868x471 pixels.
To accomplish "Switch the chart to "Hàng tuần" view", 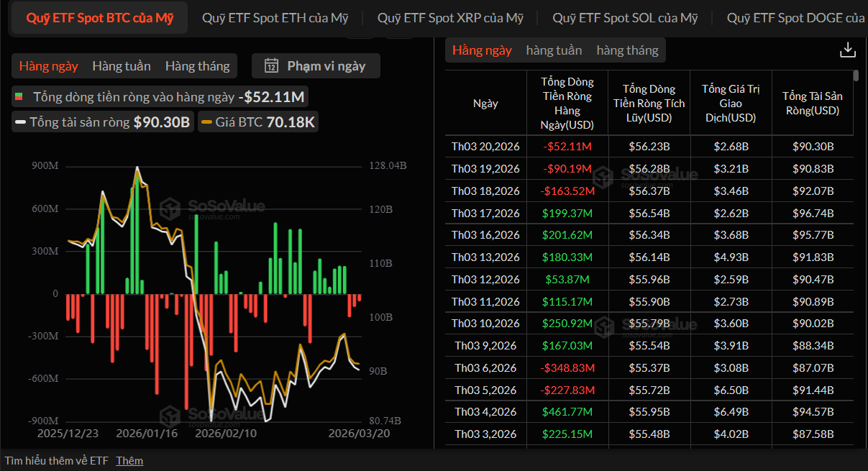I will pyautogui.click(x=122, y=66).
